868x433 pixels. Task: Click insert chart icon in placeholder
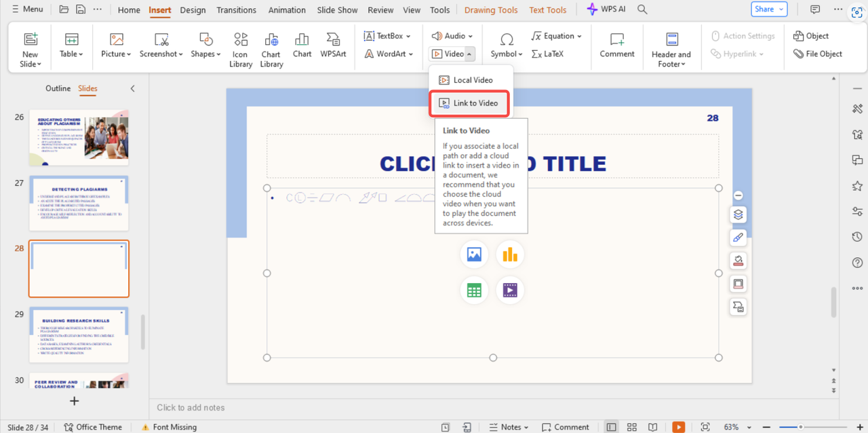click(510, 255)
